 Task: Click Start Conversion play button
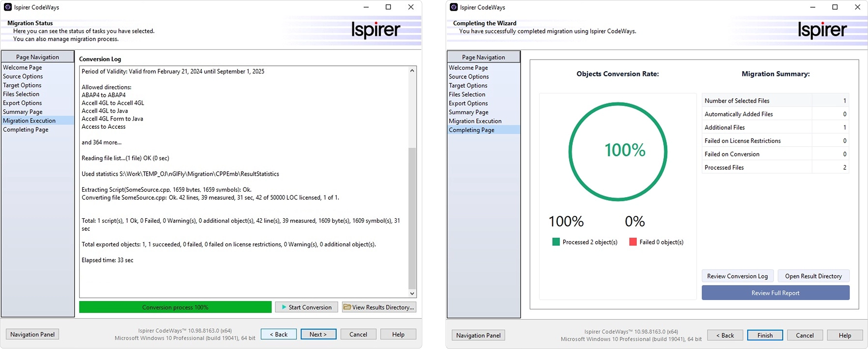(x=306, y=307)
